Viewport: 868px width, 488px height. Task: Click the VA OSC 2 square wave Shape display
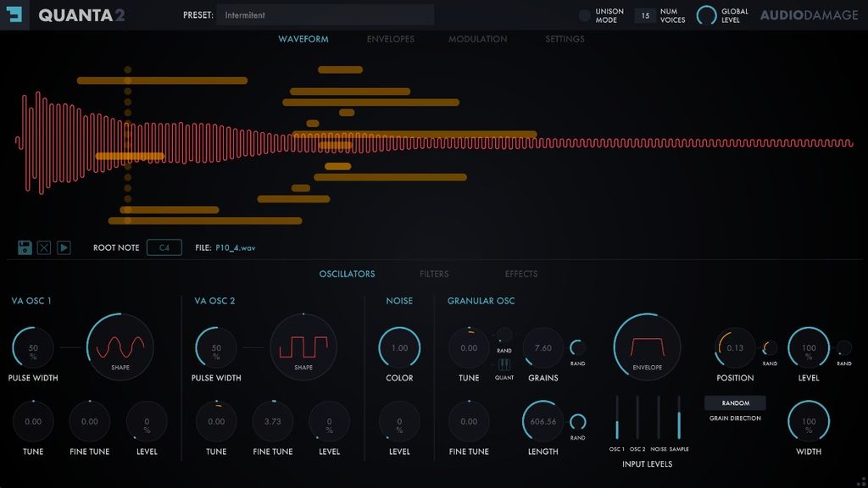[x=303, y=347]
